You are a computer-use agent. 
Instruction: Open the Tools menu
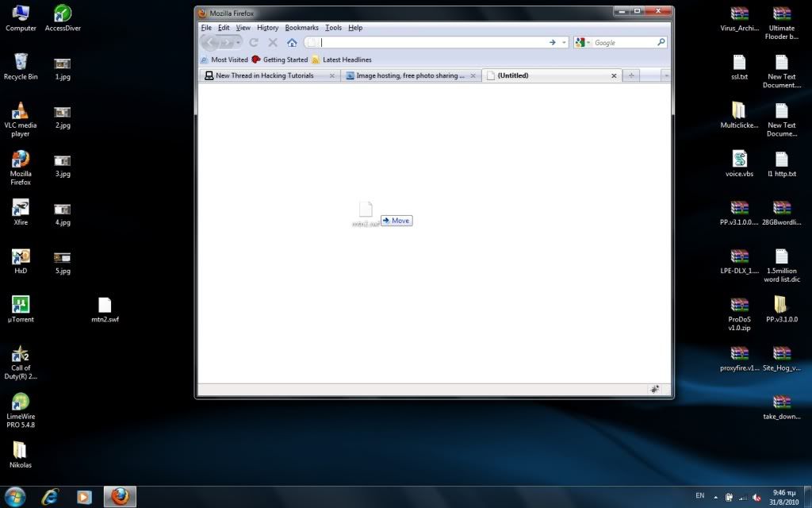point(334,28)
